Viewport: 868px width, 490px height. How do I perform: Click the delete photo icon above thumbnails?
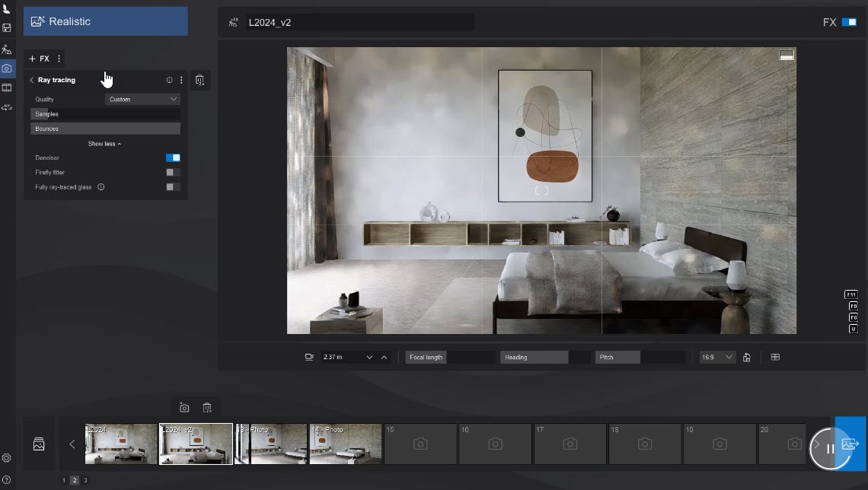[x=207, y=408]
